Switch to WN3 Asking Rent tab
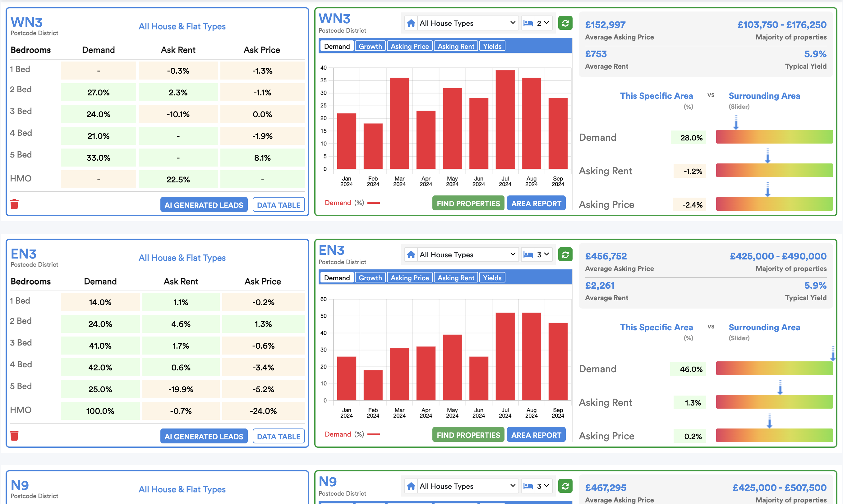This screenshot has width=843, height=504. click(455, 46)
